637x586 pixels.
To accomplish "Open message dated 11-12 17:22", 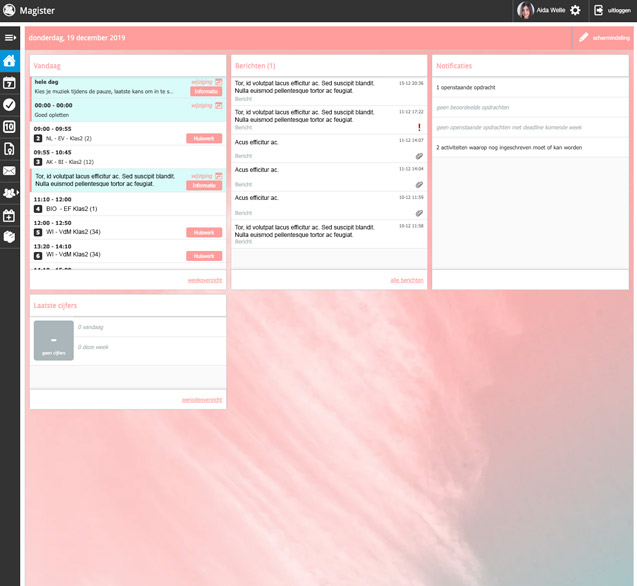I will tap(329, 120).
